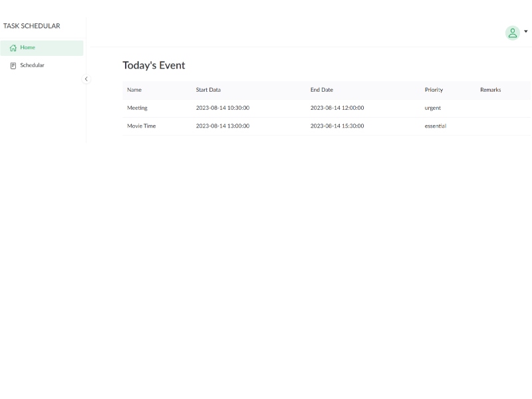The width and height of the screenshot is (532, 399).
Task: Click the urgent priority value
Action: tap(432, 108)
